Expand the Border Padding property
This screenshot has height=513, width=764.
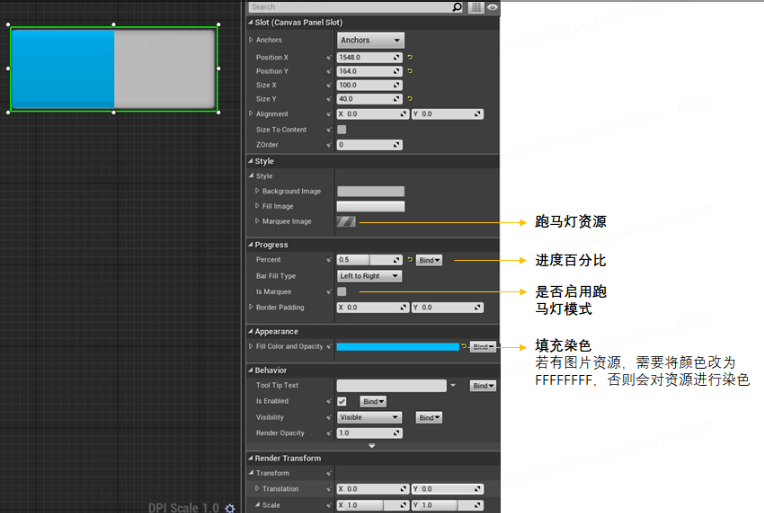coord(251,307)
